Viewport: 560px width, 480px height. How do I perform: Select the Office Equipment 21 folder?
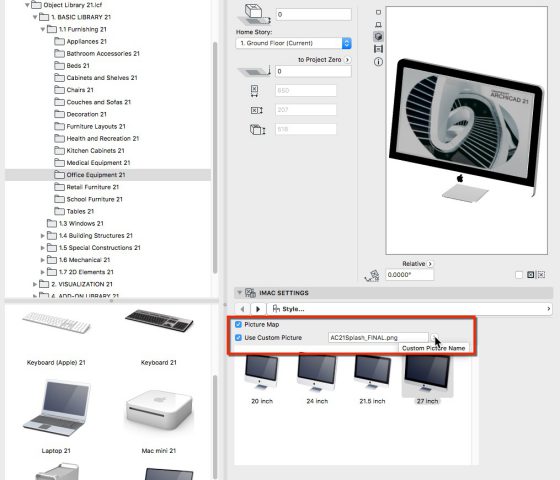pos(108,175)
